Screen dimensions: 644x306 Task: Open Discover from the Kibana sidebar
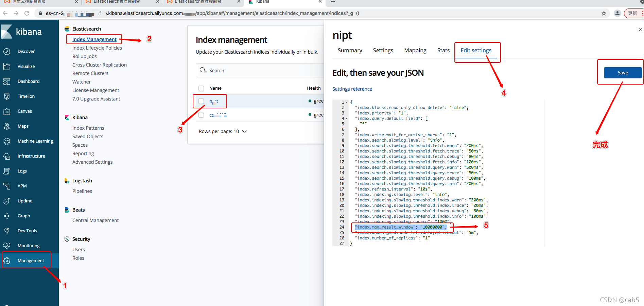[26, 52]
